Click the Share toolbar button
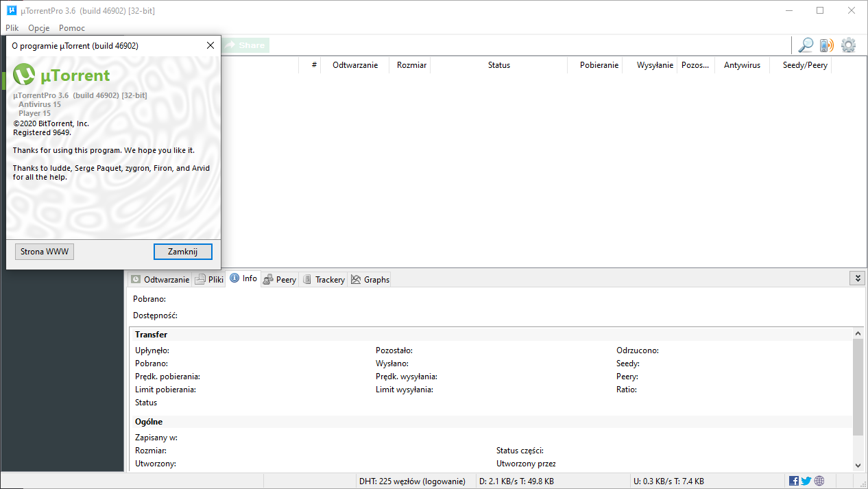The width and height of the screenshot is (868, 489). (245, 45)
